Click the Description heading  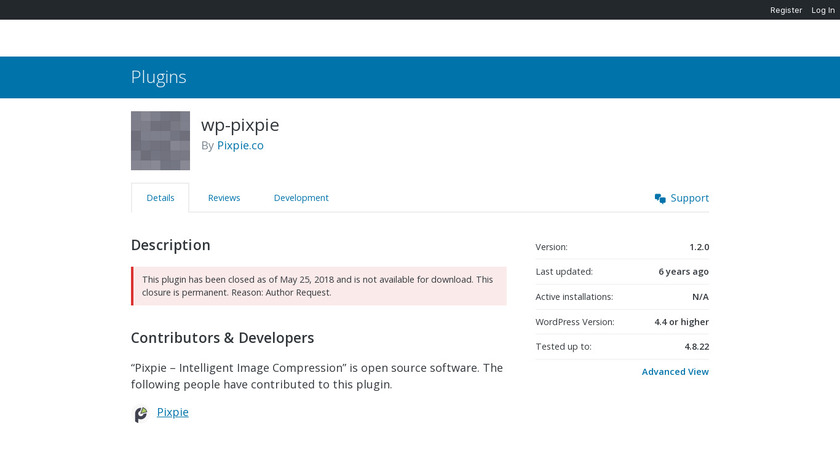(x=171, y=245)
